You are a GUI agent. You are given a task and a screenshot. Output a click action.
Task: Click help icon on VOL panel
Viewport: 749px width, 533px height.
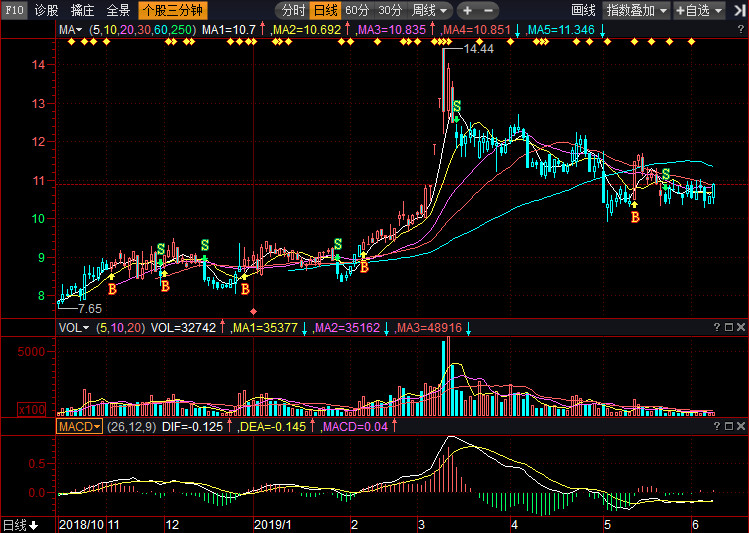pyautogui.click(x=716, y=328)
